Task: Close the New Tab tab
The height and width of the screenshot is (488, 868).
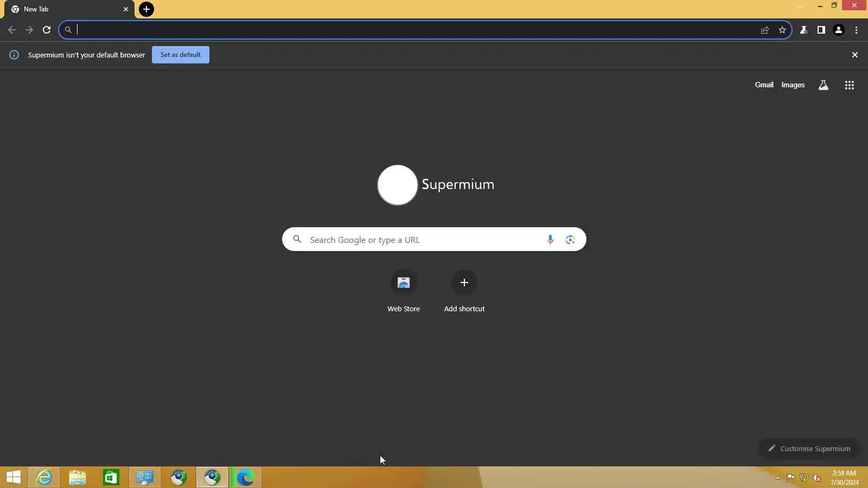Action: click(126, 9)
